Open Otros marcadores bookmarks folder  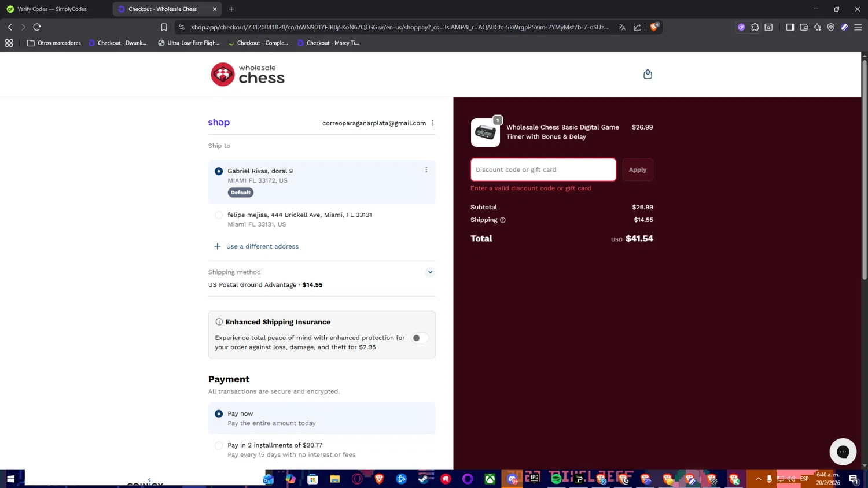tap(54, 43)
